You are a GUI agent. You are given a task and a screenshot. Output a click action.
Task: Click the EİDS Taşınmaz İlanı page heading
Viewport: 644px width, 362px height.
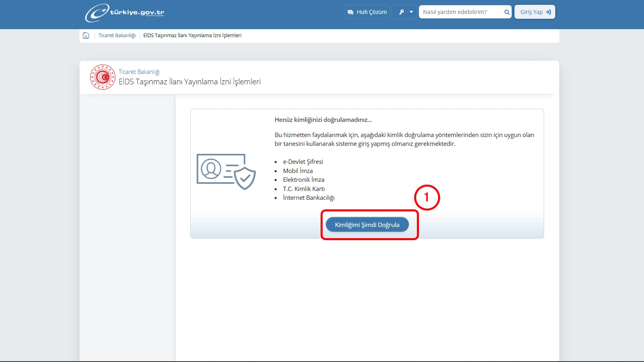tap(189, 82)
